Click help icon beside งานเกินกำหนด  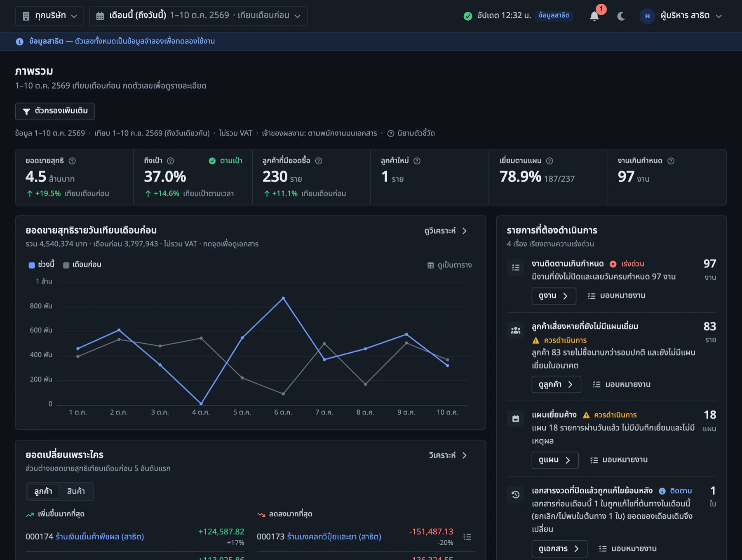671,161
